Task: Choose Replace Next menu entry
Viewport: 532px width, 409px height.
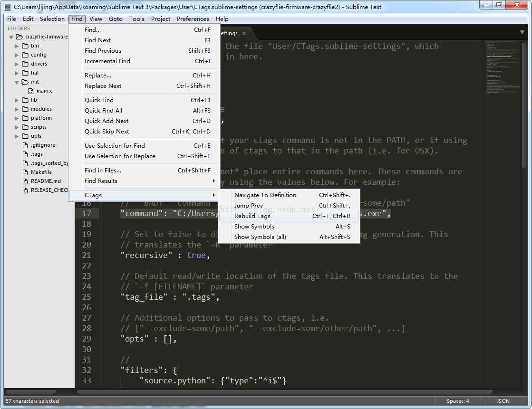Action: tap(145, 86)
